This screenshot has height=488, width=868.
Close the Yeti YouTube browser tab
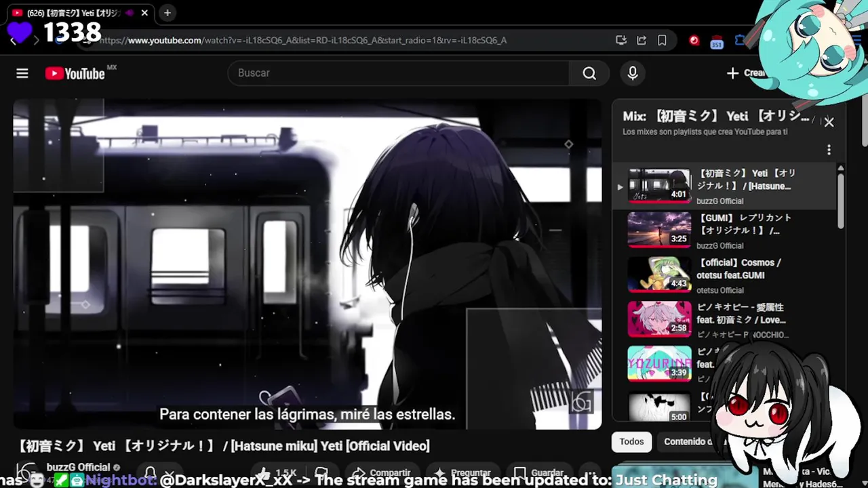[144, 13]
